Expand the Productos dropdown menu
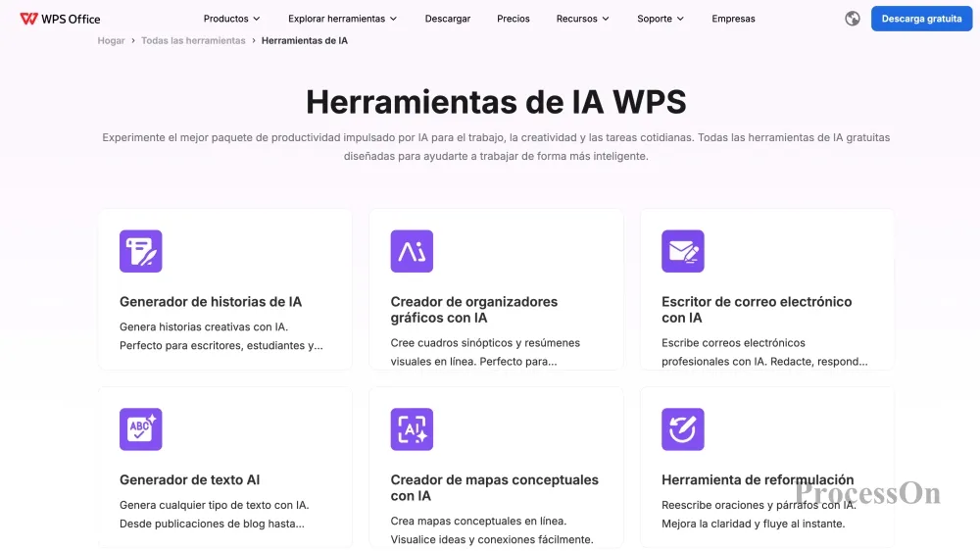 click(x=232, y=19)
